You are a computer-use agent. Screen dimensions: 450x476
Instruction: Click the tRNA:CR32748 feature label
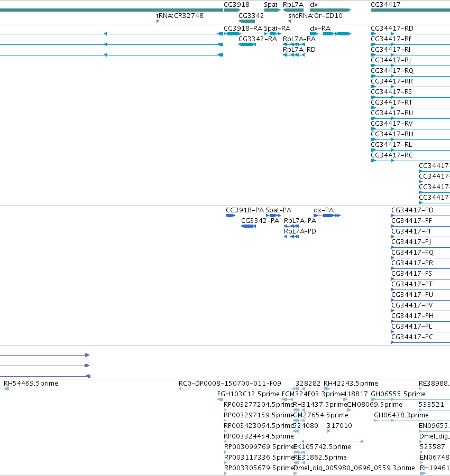click(x=180, y=15)
